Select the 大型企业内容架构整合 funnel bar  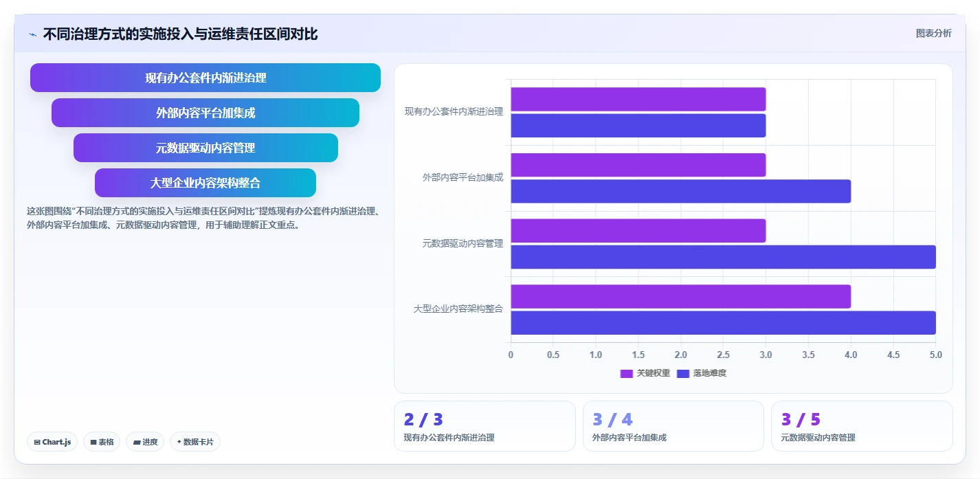point(205,183)
